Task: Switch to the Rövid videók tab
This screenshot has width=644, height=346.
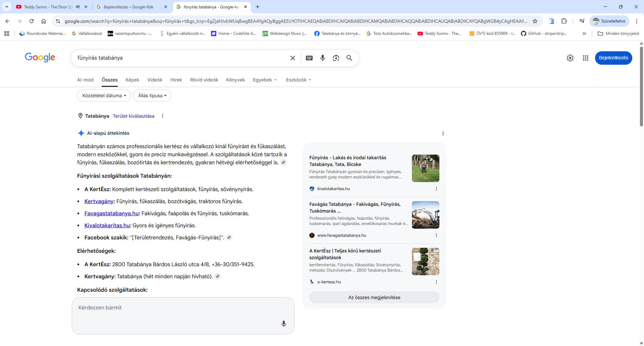Action: click(x=204, y=80)
